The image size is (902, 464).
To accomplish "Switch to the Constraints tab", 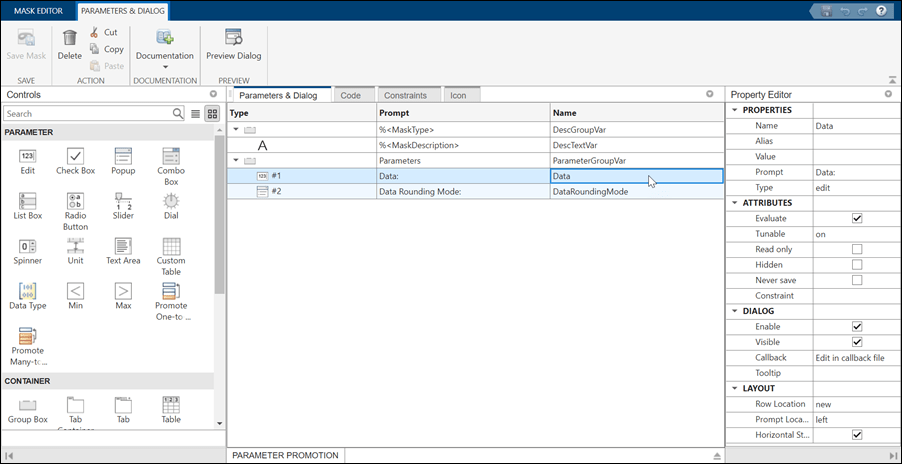I will (x=405, y=96).
